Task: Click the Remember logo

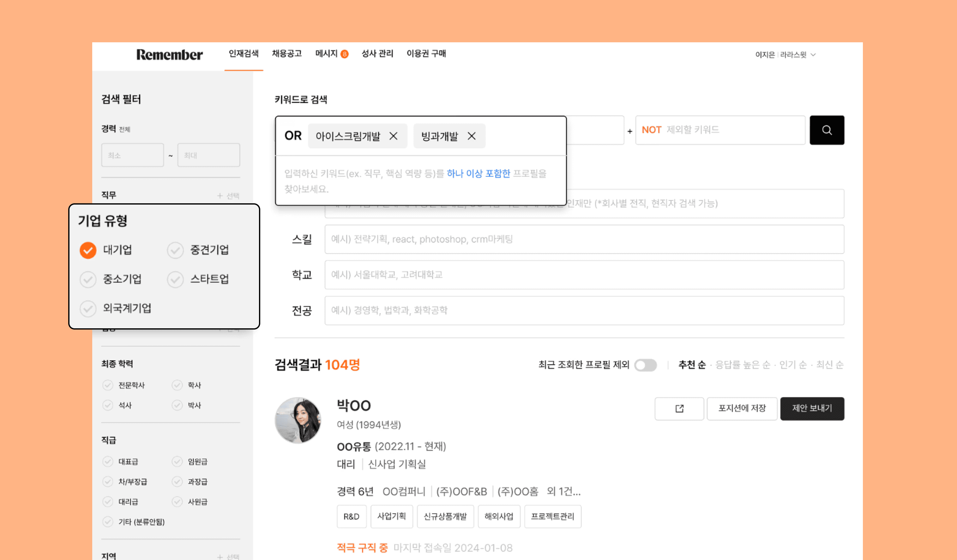Action: (169, 55)
